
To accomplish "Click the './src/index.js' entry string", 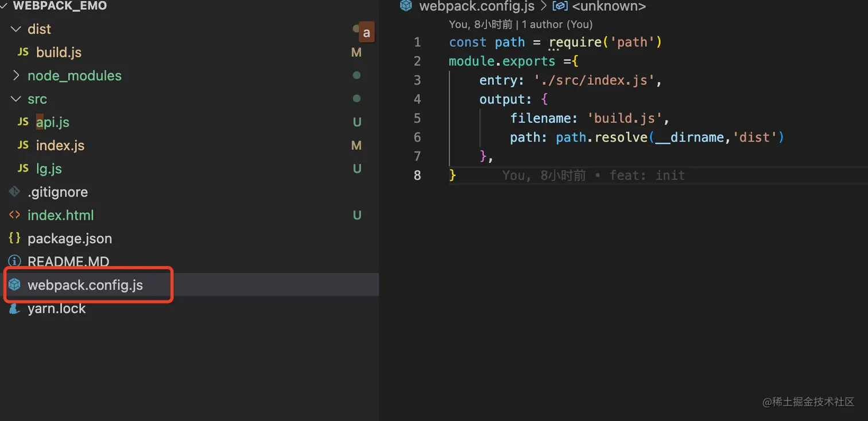I will [594, 80].
